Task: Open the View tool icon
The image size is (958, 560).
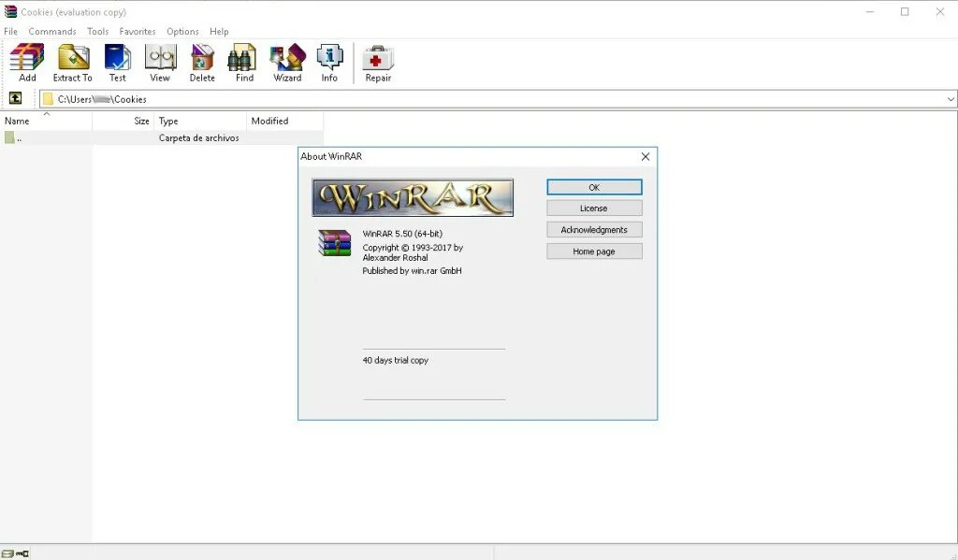Action: click(160, 63)
